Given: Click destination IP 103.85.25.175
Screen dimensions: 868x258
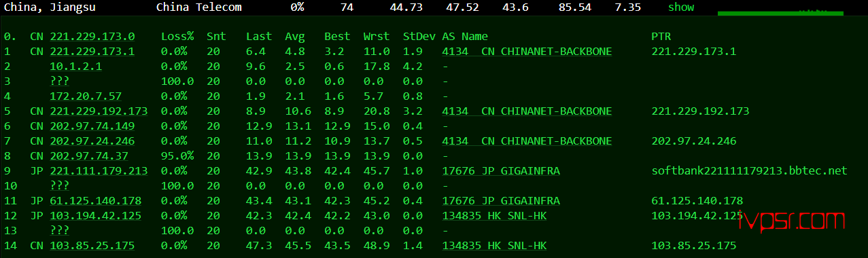Looking at the screenshot, I should click(x=92, y=245).
